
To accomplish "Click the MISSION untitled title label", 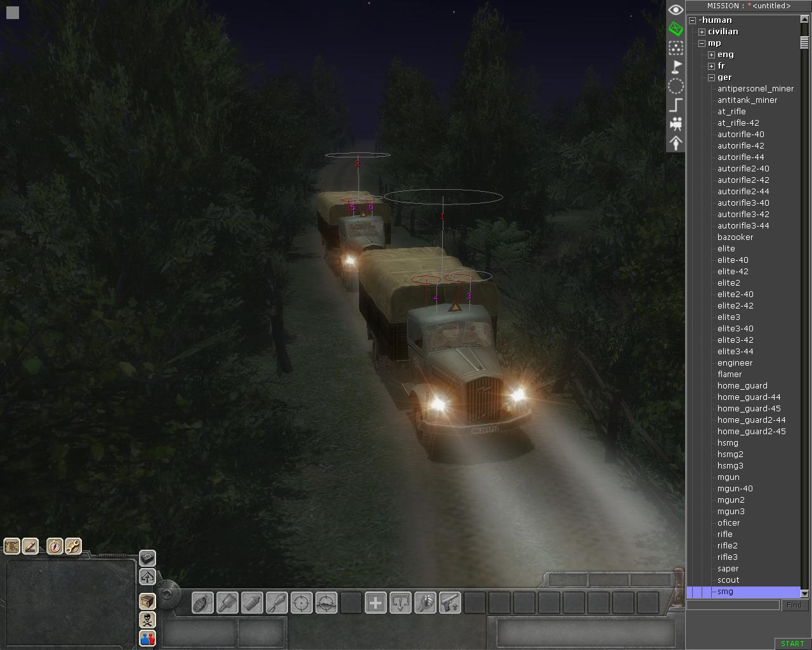I will [x=749, y=6].
